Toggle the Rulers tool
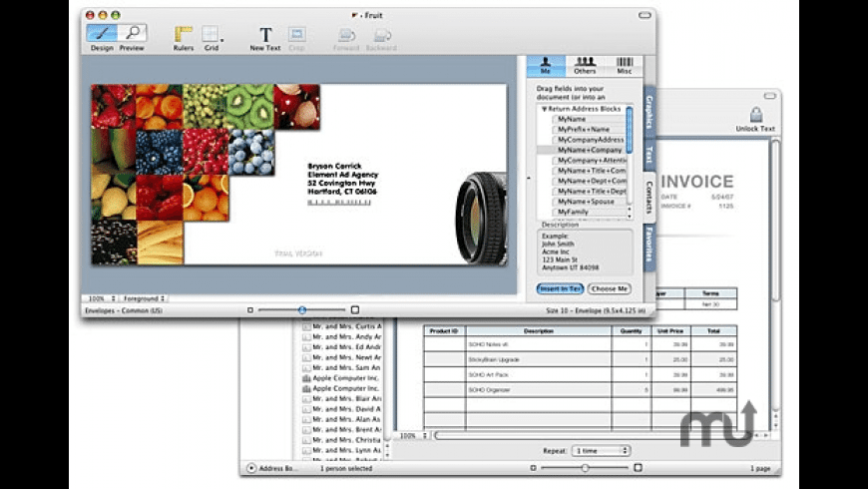868x489 pixels. click(183, 38)
